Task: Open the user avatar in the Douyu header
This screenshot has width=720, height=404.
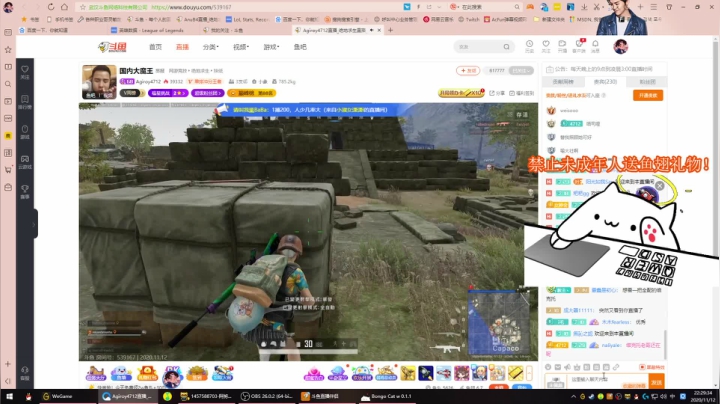Action: click(620, 46)
